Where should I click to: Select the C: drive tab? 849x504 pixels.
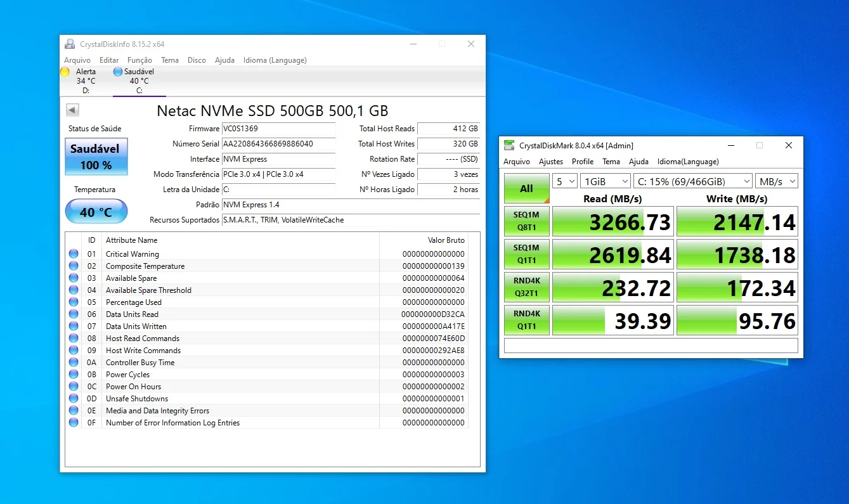click(138, 81)
